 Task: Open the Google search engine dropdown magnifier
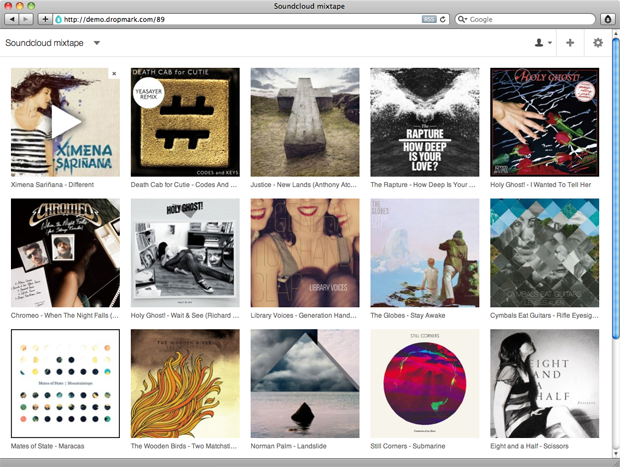coord(461,19)
